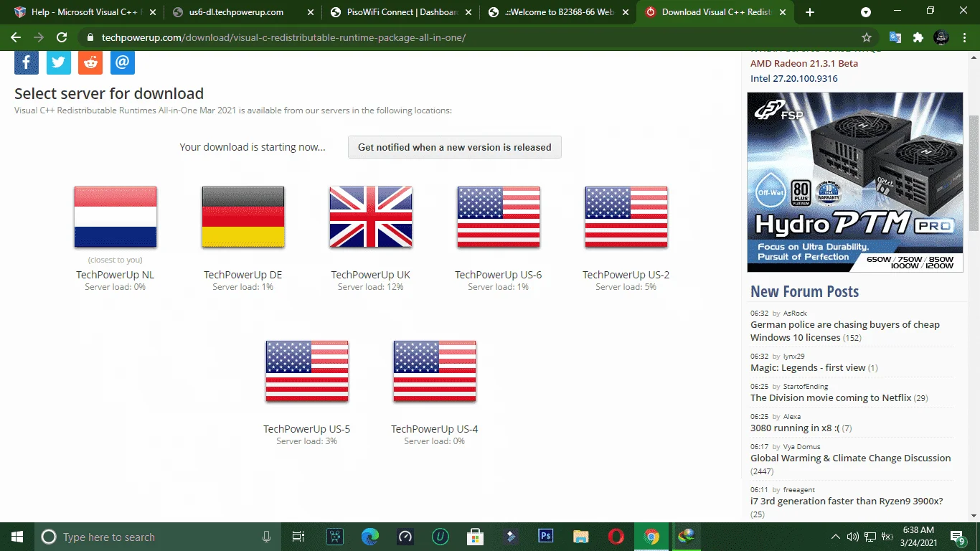
Task: Bookmark this page with the star
Action: (867, 37)
